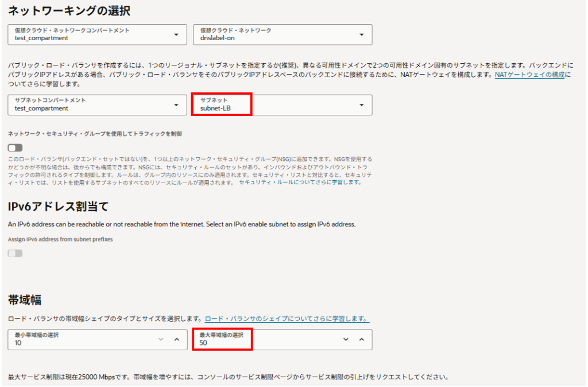
Task: Click the caret arrow of 仮想クラウド・ネットワークコンパートメント
Action: click(x=176, y=34)
